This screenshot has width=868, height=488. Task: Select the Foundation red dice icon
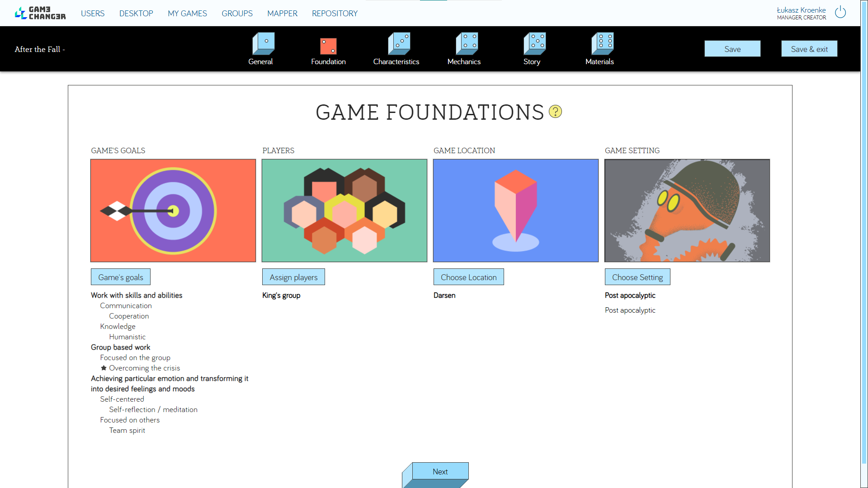(x=328, y=46)
